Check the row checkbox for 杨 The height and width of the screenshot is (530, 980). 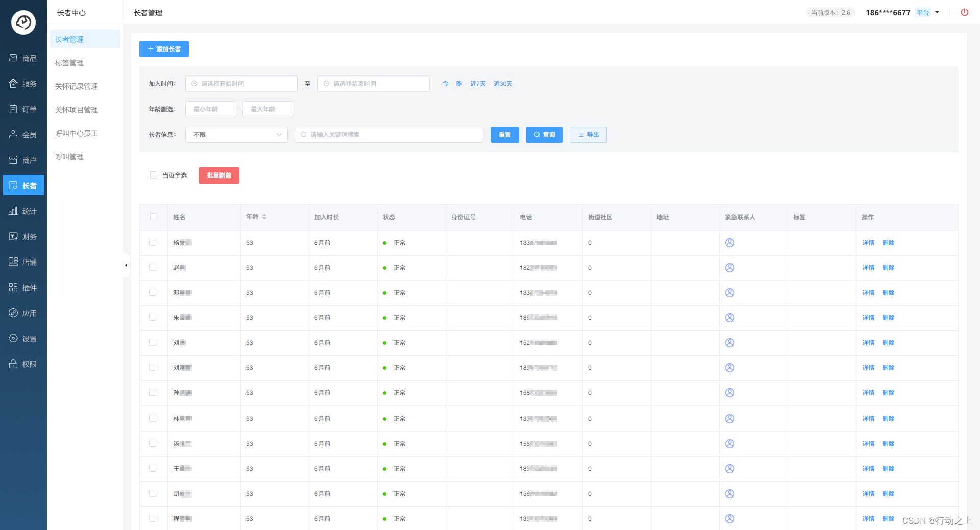click(x=153, y=242)
